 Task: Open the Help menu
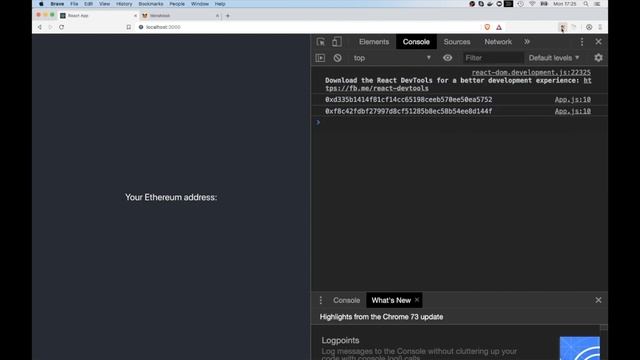tap(220, 4)
